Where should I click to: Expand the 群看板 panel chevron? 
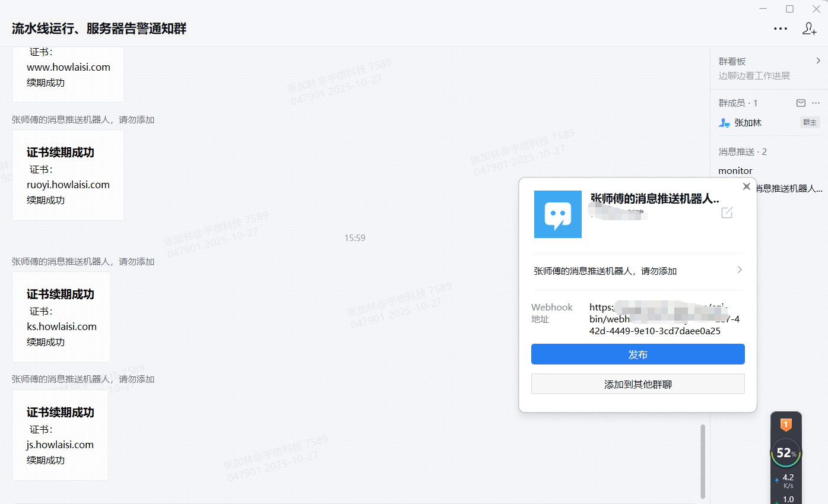click(x=818, y=61)
